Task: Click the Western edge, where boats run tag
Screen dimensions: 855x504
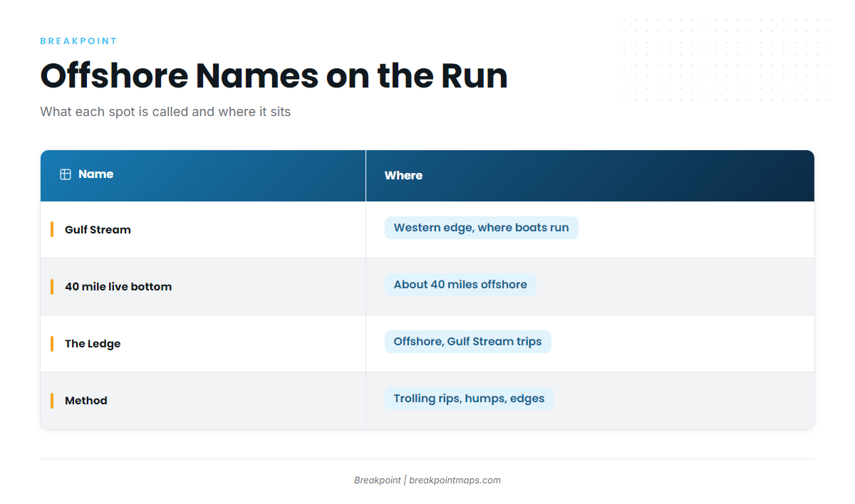Action: click(482, 228)
